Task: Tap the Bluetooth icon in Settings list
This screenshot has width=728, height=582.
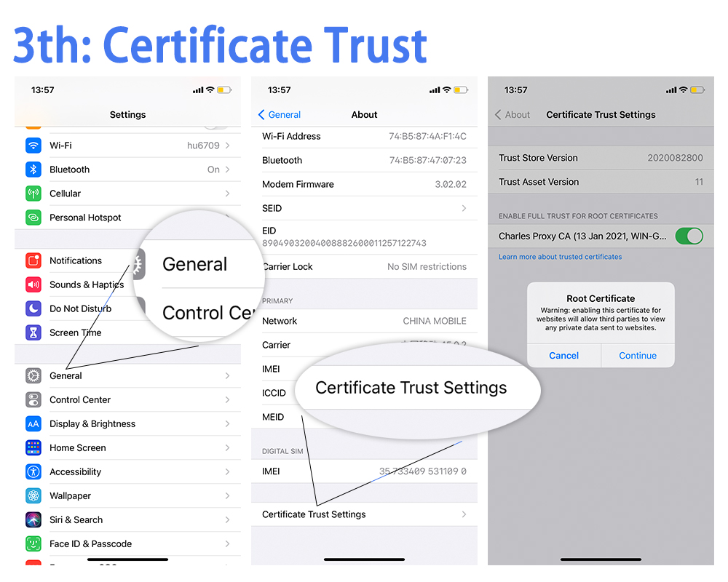Action: 33,170
